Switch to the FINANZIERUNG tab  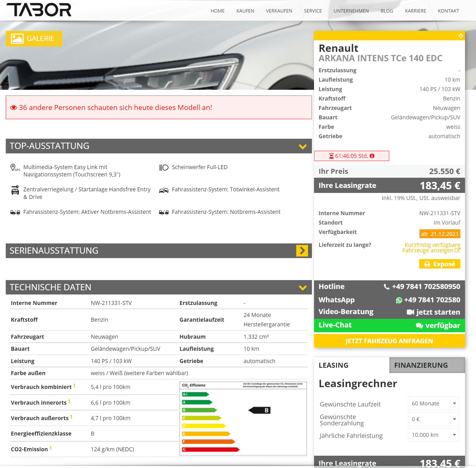coord(427,365)
